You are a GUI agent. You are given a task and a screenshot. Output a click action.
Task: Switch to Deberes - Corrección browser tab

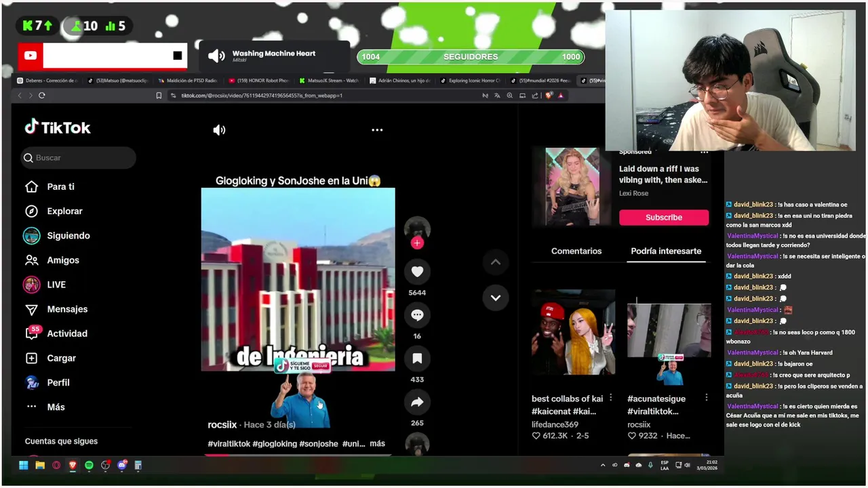[x=47, y=81]
